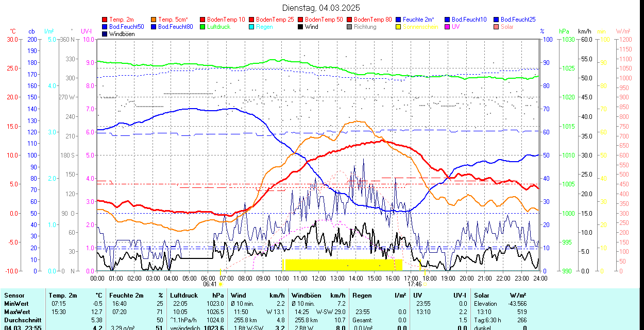The height and width of the screenshot is (330, 644).
Task: Click the Durchschnitt row label
Action: pos(23,320)
